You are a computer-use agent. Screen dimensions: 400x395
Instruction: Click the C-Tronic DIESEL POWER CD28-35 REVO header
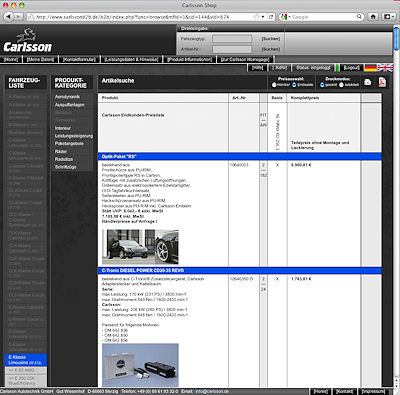[x=240, y=270]
